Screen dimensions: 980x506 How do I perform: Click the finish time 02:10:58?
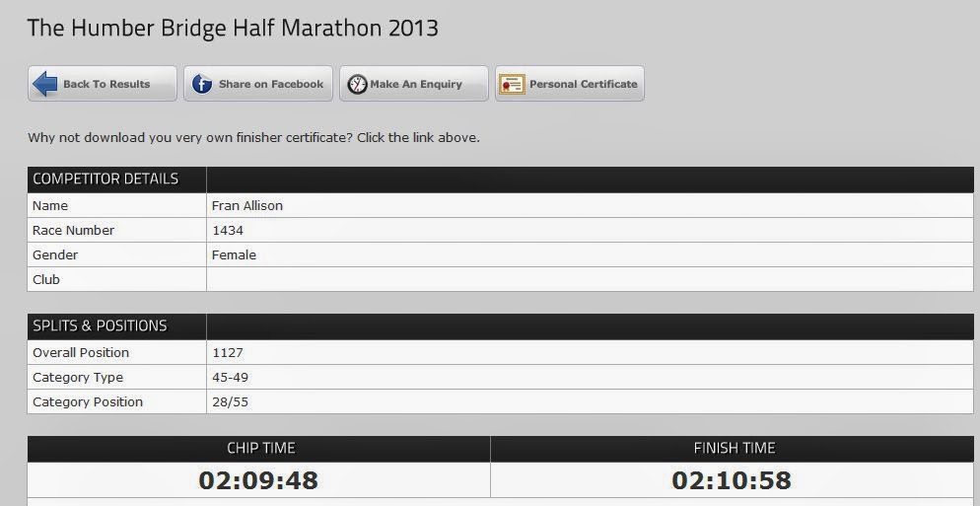tap(732, 480)
